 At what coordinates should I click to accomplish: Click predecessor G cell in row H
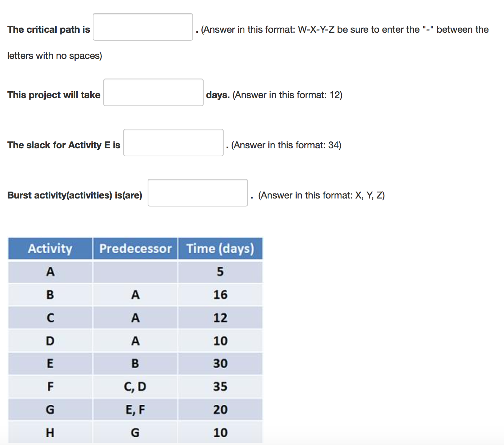[135, 433]
